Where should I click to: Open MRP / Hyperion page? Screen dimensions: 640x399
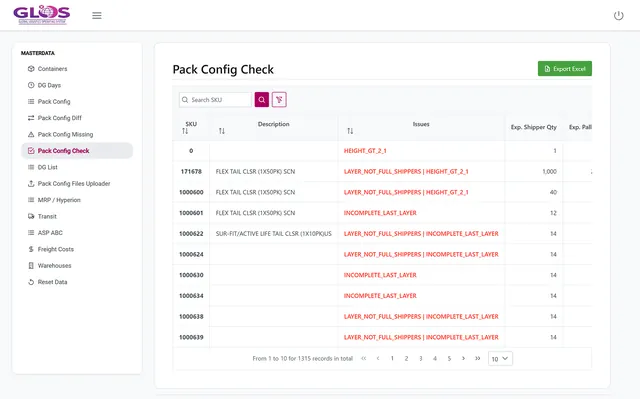[x=59, y=200]
